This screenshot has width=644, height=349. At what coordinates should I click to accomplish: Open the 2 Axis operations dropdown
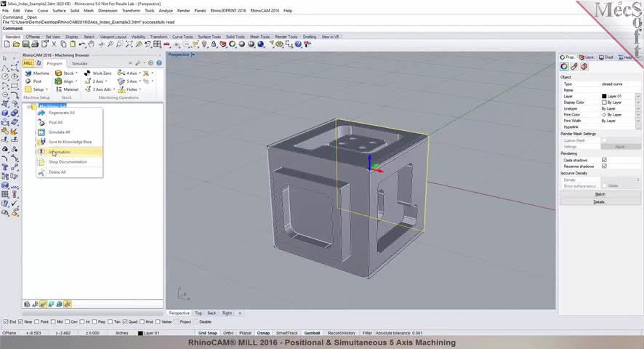pos(106,81)
